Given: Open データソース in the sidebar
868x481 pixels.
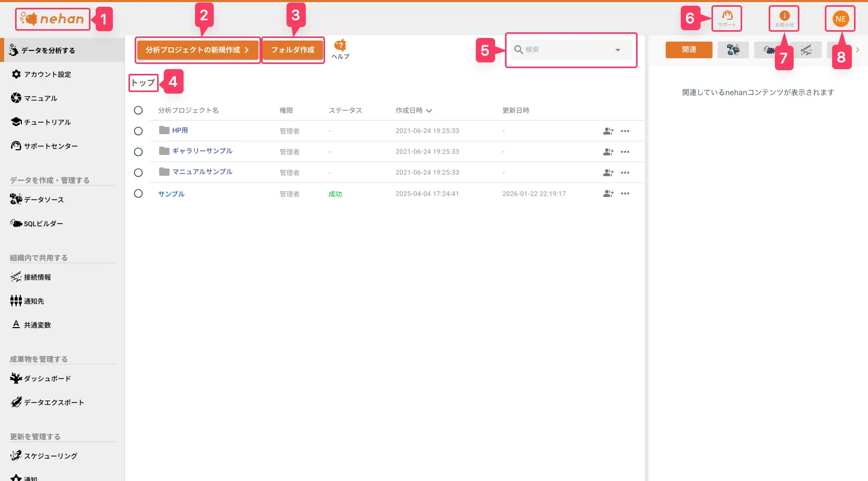Looking at the screenshot, I should pyautogui.click(x=44, y=200).
